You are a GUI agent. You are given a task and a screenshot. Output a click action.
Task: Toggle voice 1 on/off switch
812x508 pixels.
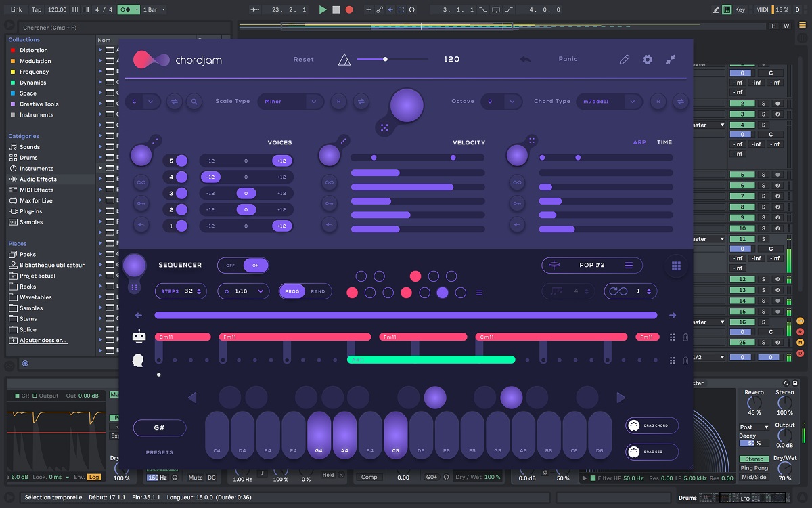click(181, 226)
